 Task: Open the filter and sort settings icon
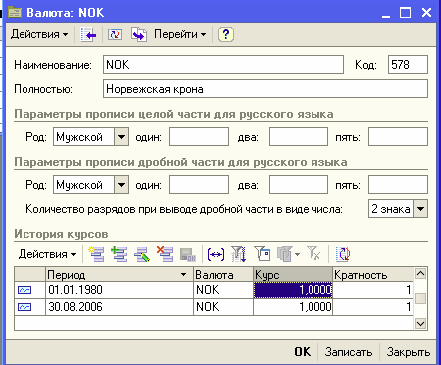pyautogui.click(x=239, y=254)
